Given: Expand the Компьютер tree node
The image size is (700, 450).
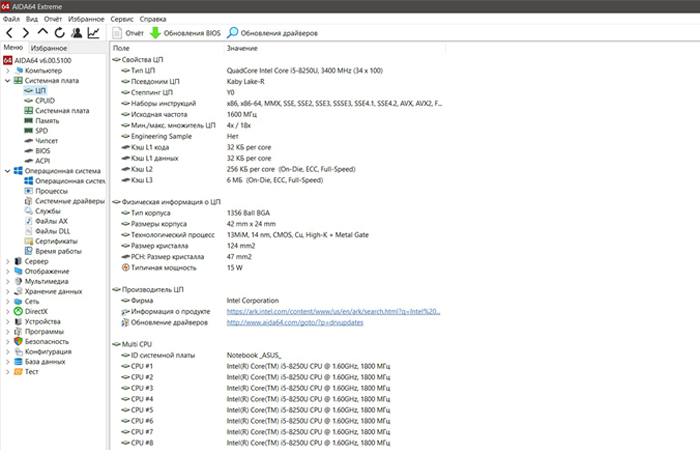Looking at the screenshot, I should click(x=8, y=71).
